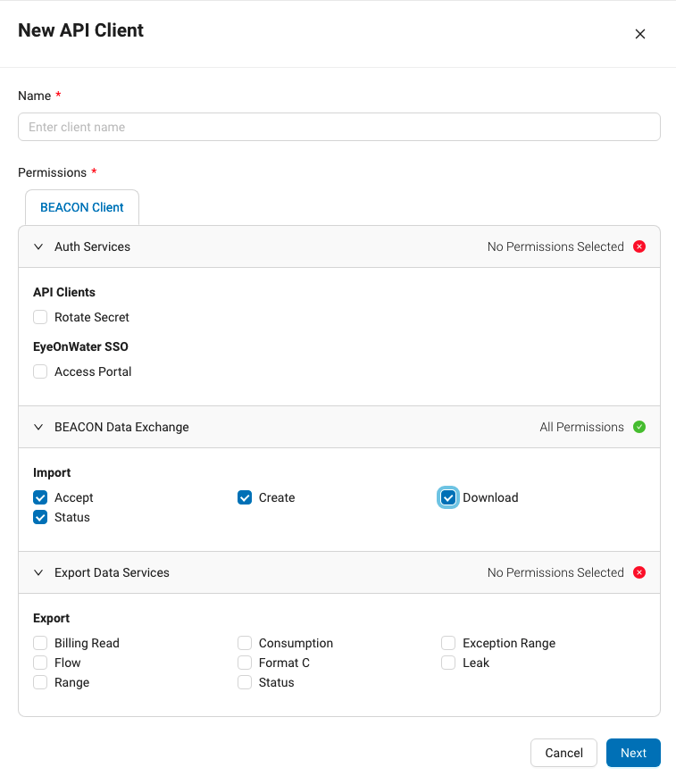Switch to the BEACON Client tab
676x784 pixels.
point(81,206)
